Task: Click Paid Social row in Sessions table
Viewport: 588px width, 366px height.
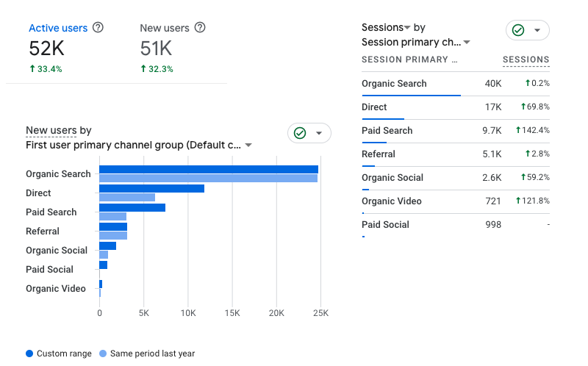Action: click(x=456, y=225)
